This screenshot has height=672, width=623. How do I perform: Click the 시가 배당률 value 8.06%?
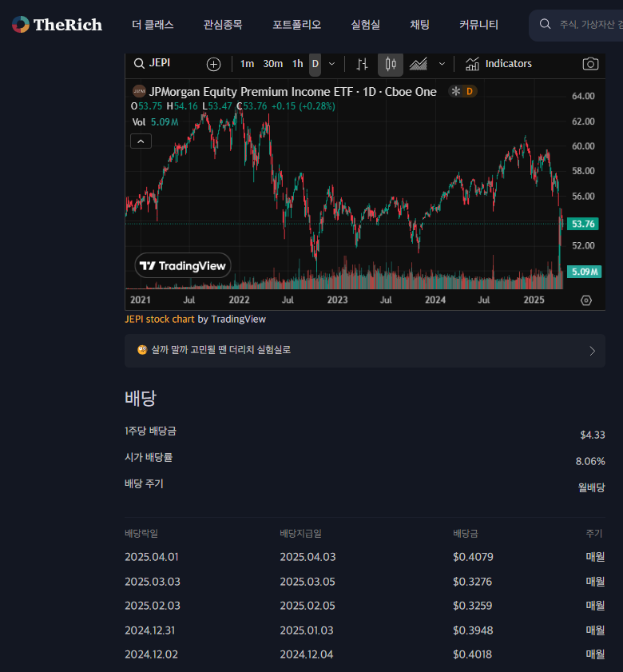pyautogui.click(x=590, y=461)
